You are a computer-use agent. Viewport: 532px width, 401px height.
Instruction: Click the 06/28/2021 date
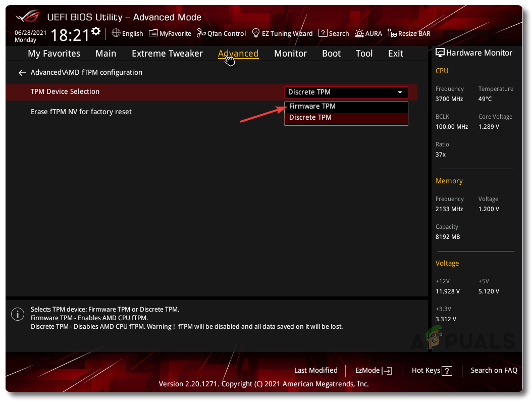30,33
